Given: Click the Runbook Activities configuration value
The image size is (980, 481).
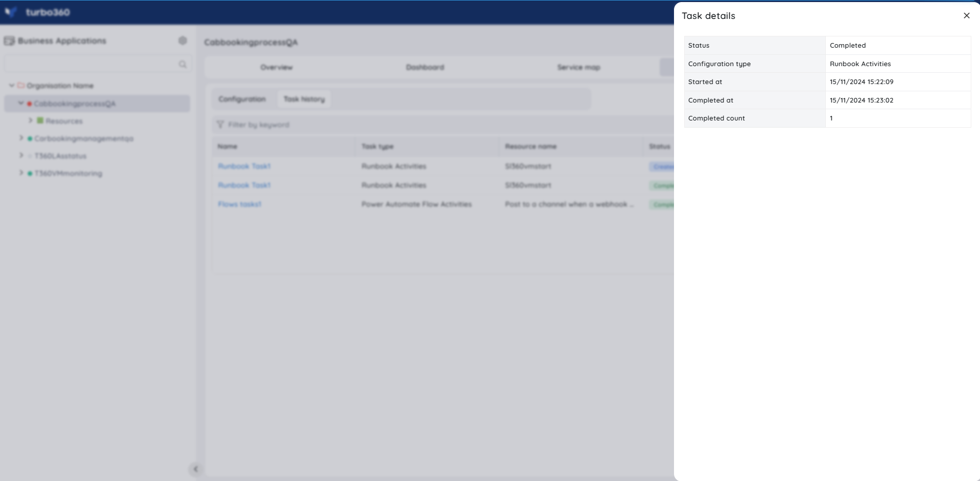Looking at the screenshot, I should tap(860, 64).
